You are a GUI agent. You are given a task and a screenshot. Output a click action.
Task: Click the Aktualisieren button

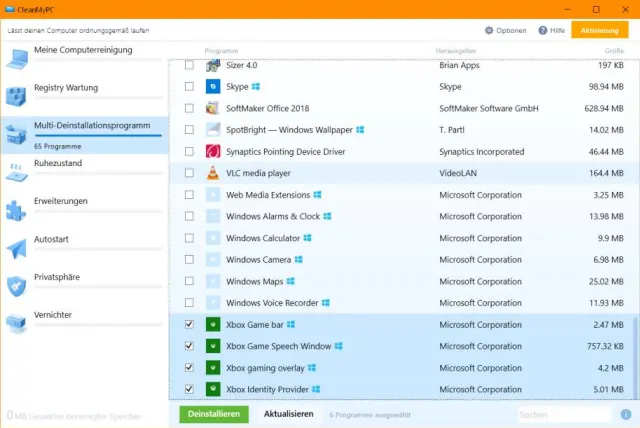288,413
